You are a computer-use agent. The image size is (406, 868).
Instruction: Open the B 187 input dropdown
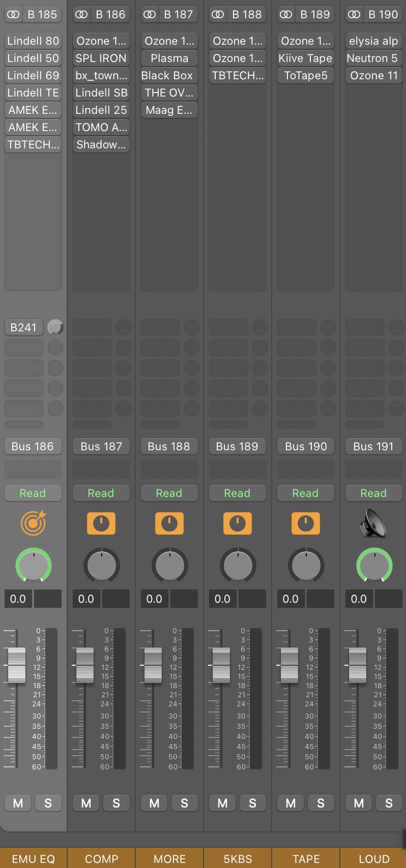point(179,15)
